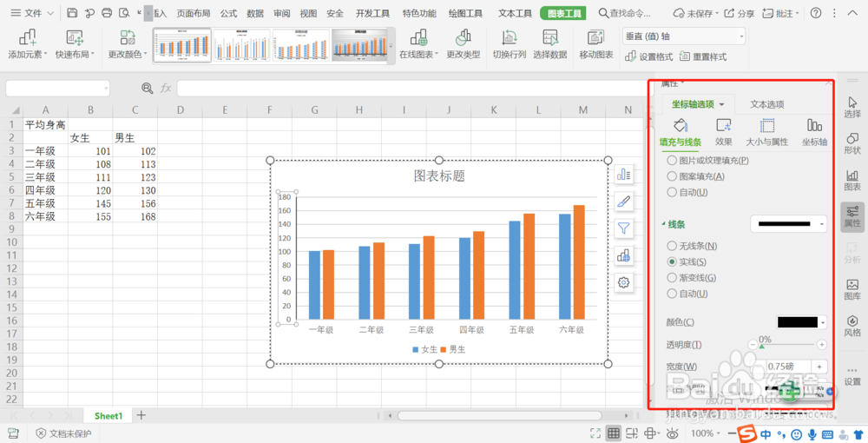Click 重置样式 button
Screen dimensions: 868x443
pos(703,56)
